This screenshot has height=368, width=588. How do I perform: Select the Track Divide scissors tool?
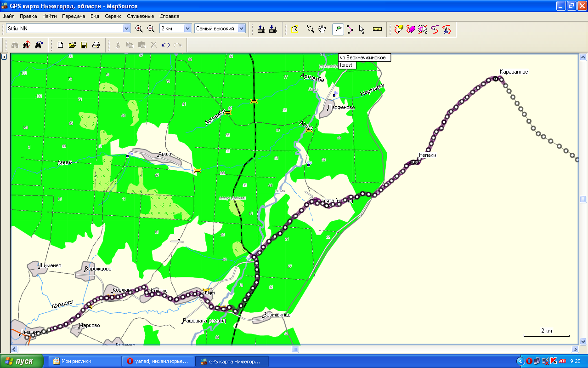(x=446, y=29)
